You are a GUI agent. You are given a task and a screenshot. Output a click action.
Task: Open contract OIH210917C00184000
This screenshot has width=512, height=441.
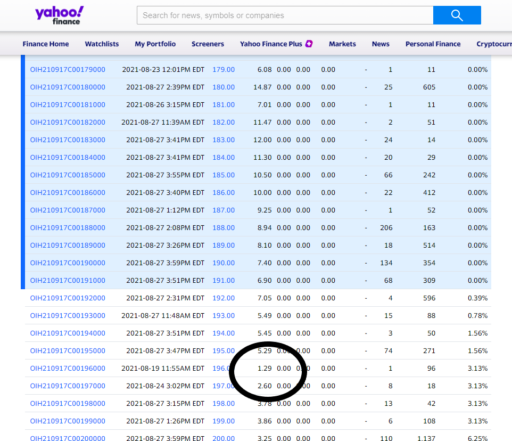pyautogui.click(x=68, y=157)
